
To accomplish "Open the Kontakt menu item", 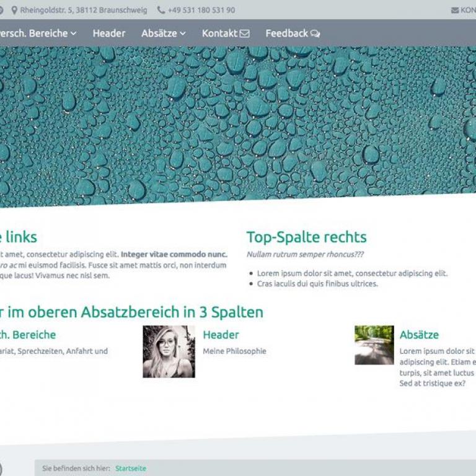I will (x=219, y=33).
